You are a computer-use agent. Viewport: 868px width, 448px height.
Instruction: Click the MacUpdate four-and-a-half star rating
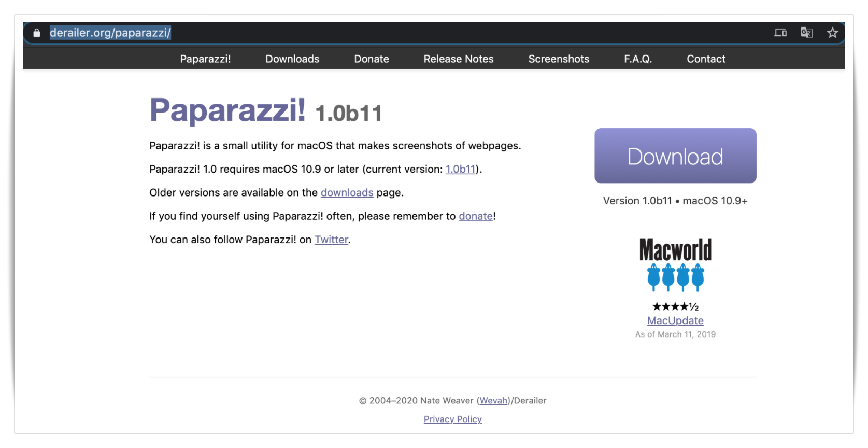(675, 306)
